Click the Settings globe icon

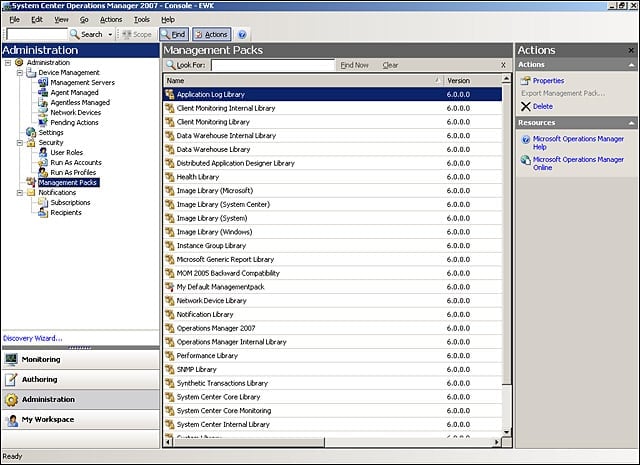point(31,132)
